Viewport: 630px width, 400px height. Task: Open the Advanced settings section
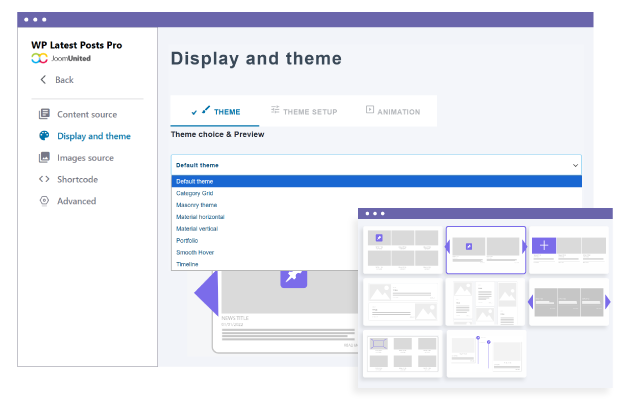(76, 201)
